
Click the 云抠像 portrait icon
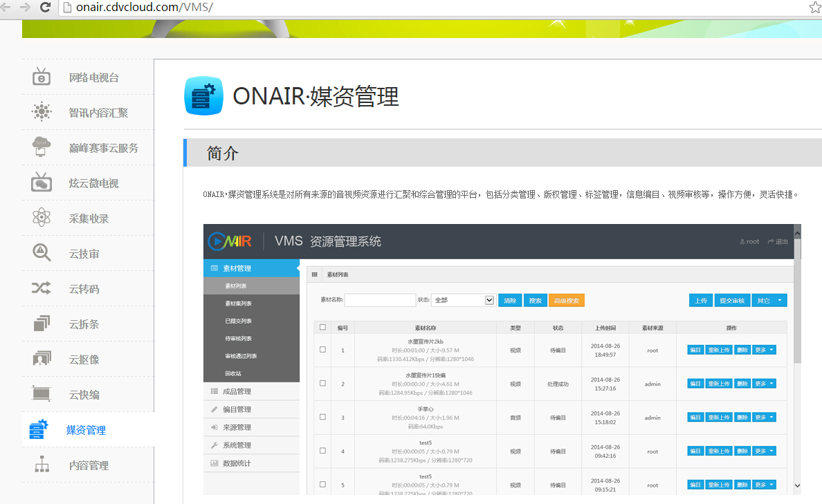42,358
